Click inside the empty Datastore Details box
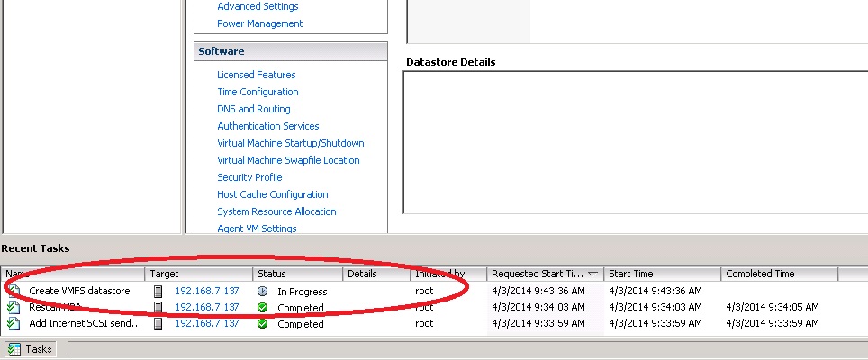 tap(634, 142)
